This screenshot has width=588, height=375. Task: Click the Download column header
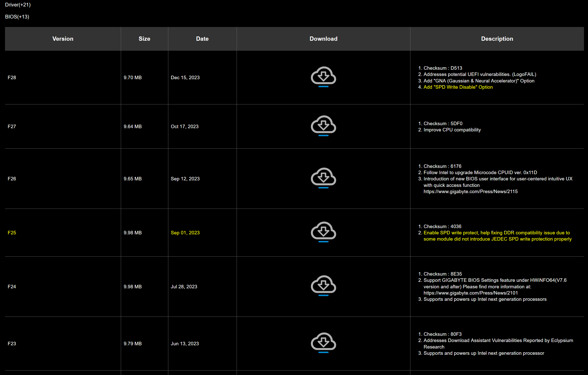pyautogui.click(x=323, y=39)
